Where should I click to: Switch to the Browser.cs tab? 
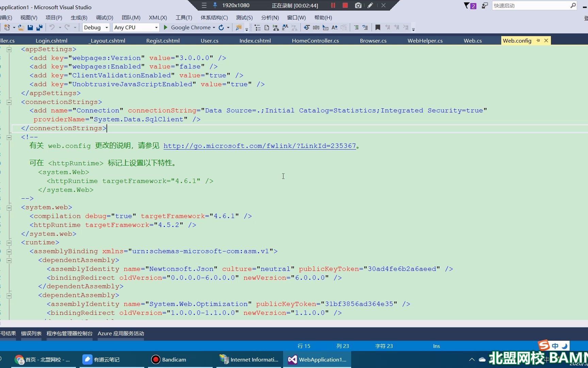373,41
